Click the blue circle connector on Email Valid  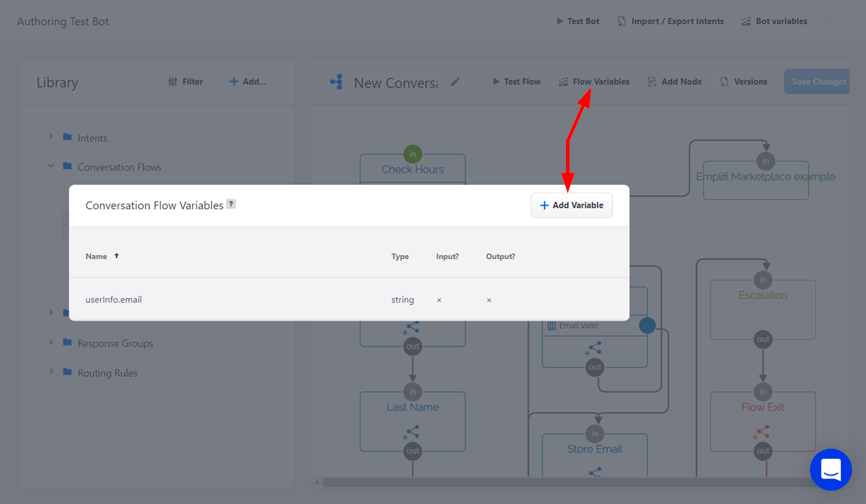[647, 325]
